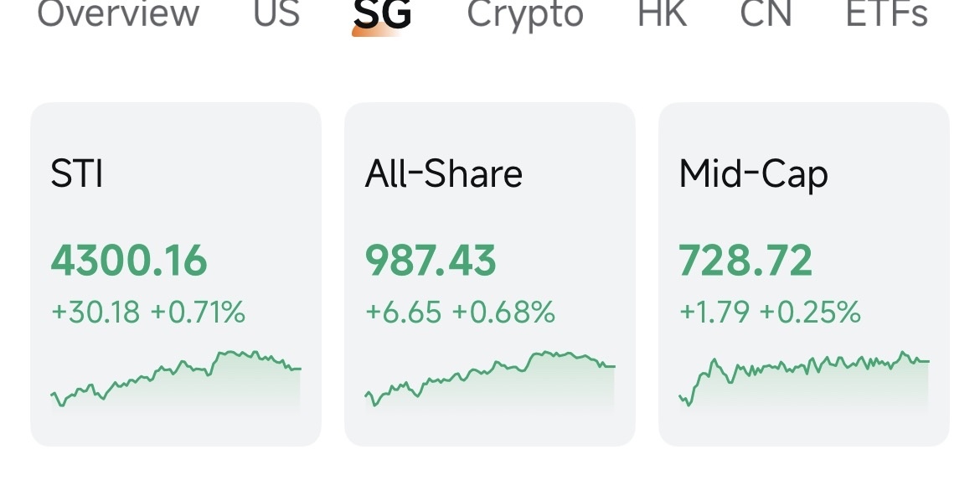Tap the All-Share +0.68% change
The image size is (980, 496).
click(x=503, y=313)
